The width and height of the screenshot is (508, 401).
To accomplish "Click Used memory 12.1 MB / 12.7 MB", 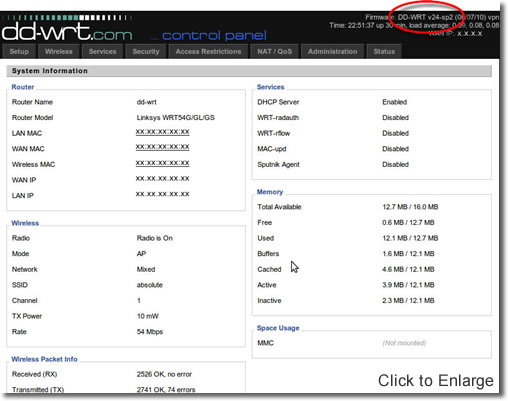I will (410, 238).
